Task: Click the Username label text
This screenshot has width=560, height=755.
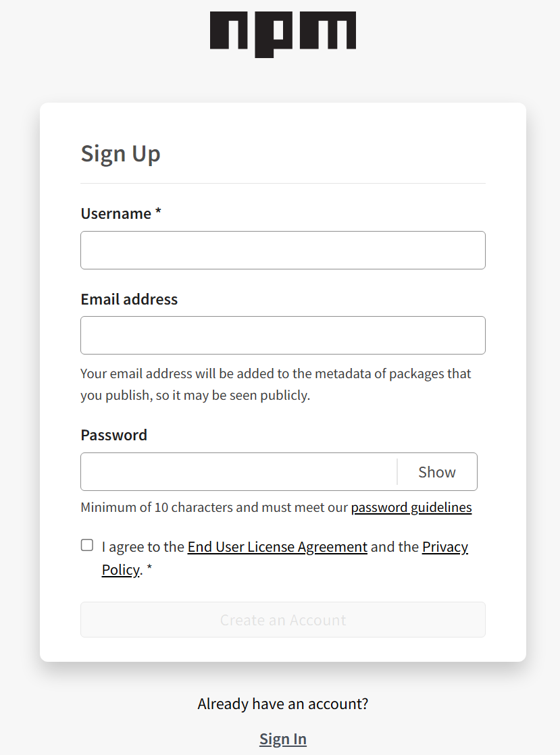Action: coord(116,213)
